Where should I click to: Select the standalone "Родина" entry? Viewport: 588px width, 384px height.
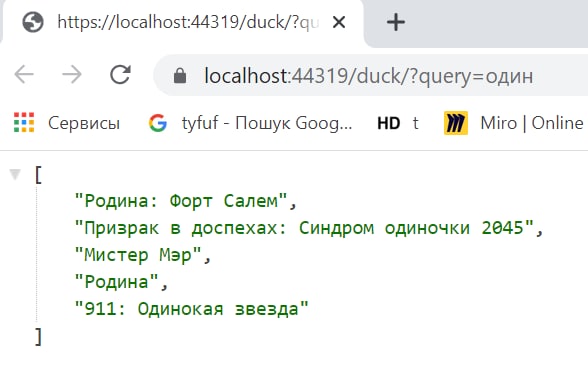tap(117, 282)
